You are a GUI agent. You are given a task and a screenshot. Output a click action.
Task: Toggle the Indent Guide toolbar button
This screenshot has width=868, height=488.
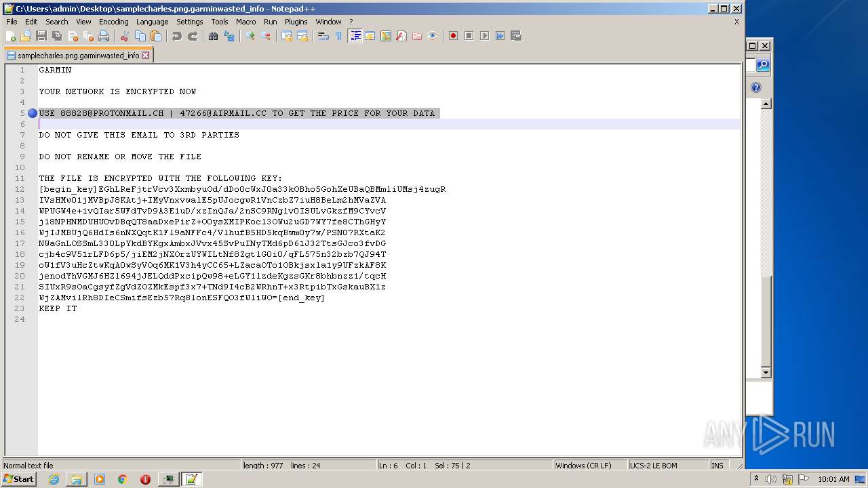[355, 36]
